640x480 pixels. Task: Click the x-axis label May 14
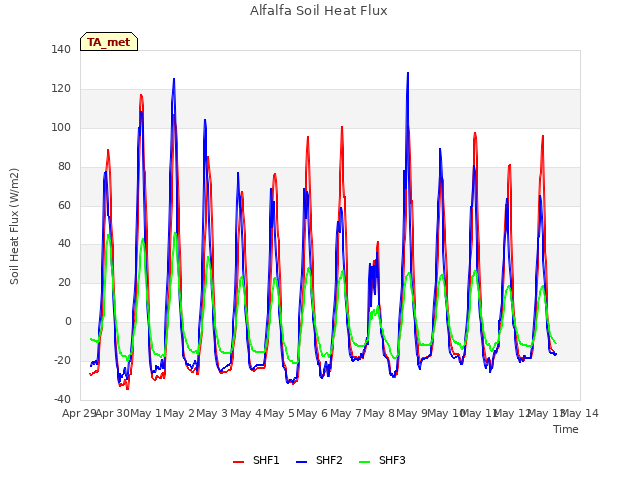tap(580, 413)
